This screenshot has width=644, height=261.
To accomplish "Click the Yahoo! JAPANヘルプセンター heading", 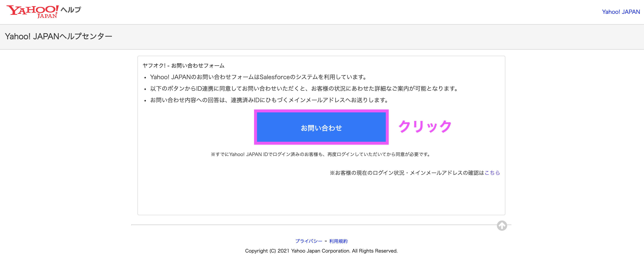I will [59, 37].
